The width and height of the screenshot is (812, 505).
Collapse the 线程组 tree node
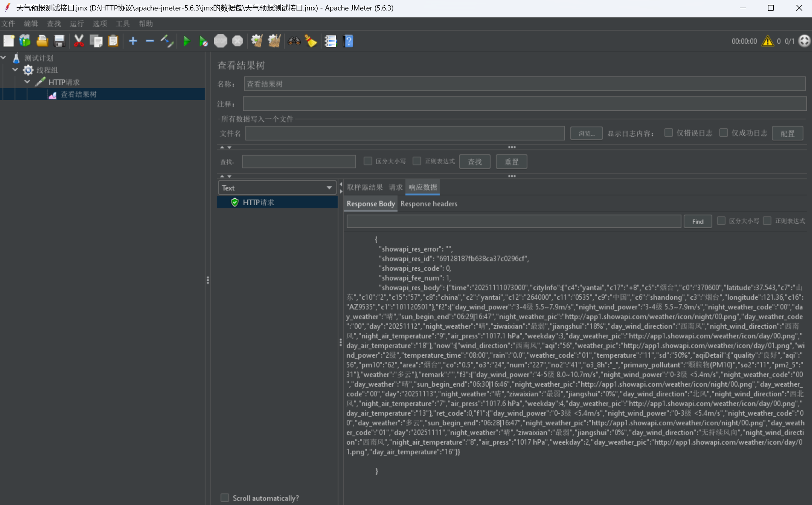(x=15, y=70)
